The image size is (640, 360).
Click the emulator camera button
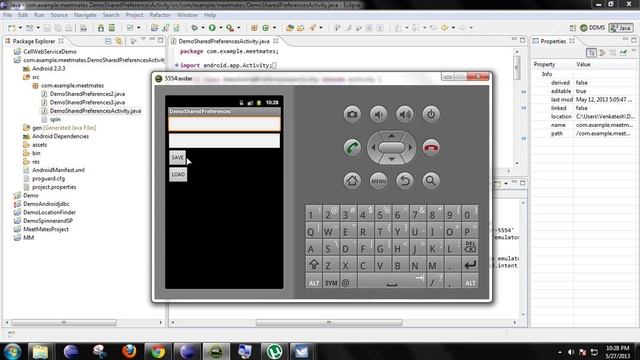click(352, 114)
